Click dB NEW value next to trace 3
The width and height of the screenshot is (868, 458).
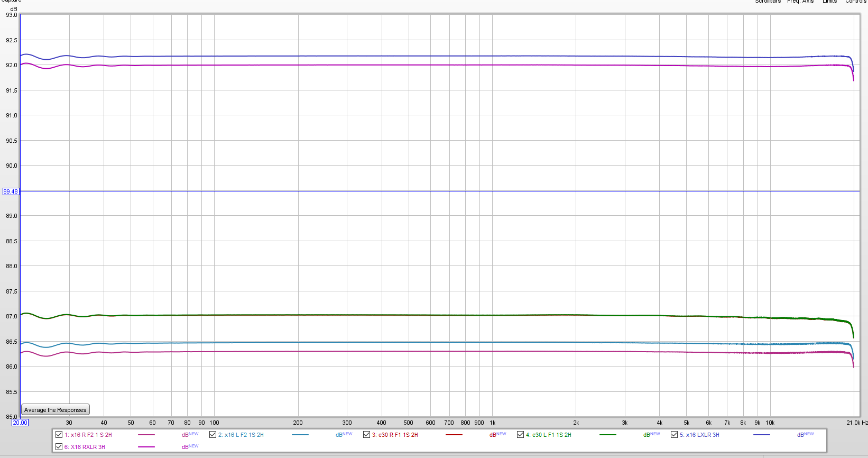(498, 435)
